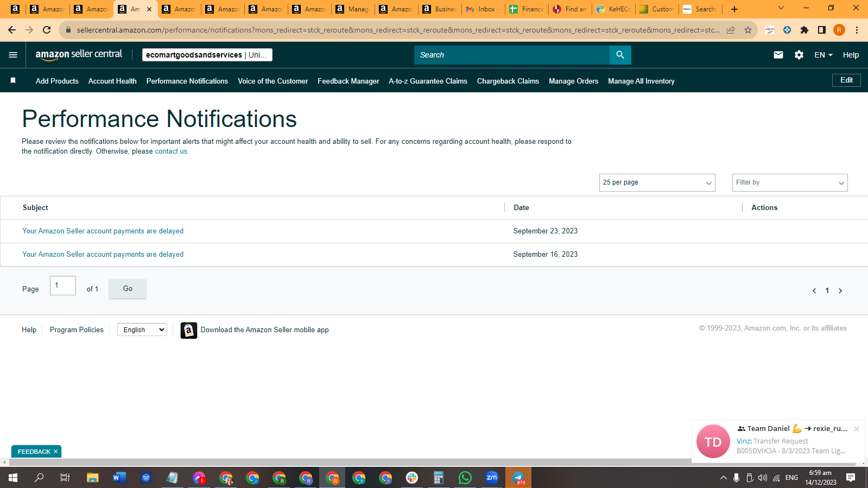868x488 pixels.
Task: Switch to the KeHE browser tab
Action: click(613, 9)
